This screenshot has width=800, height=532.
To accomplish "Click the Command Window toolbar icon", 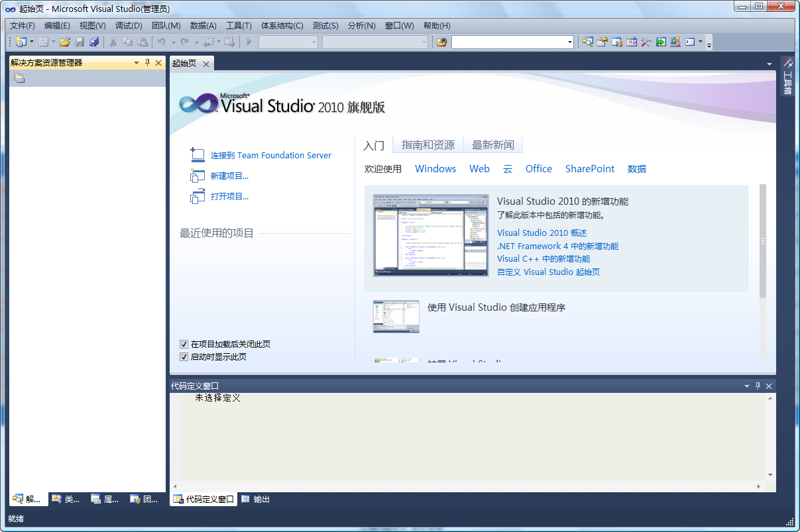I will coord(690,42).
